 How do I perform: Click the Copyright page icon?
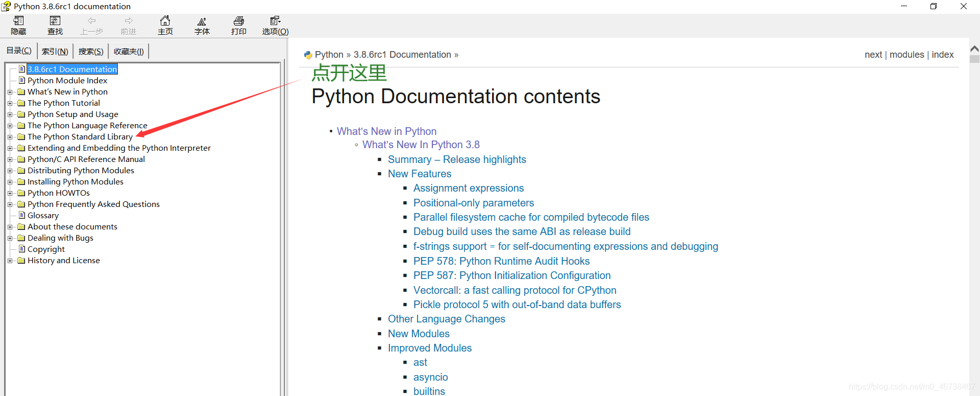[x=22, y=249]
